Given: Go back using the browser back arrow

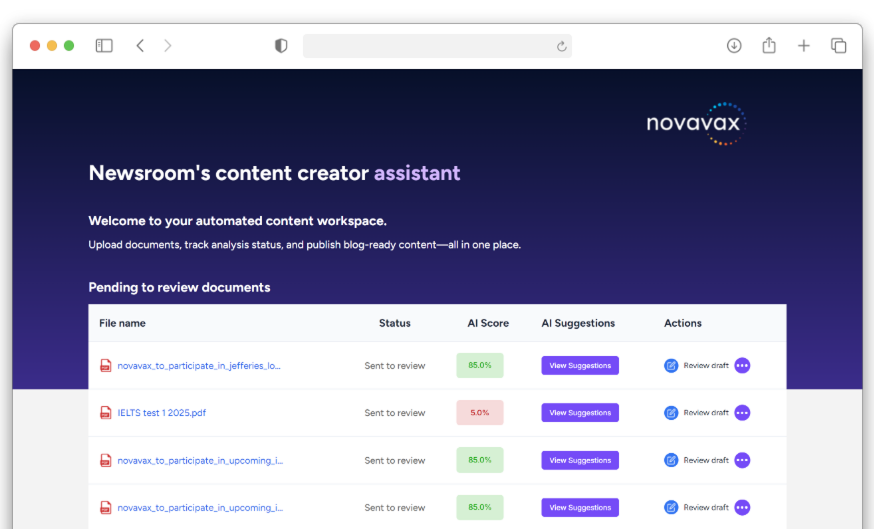Looking at the screenshot, I should [140, 46].
